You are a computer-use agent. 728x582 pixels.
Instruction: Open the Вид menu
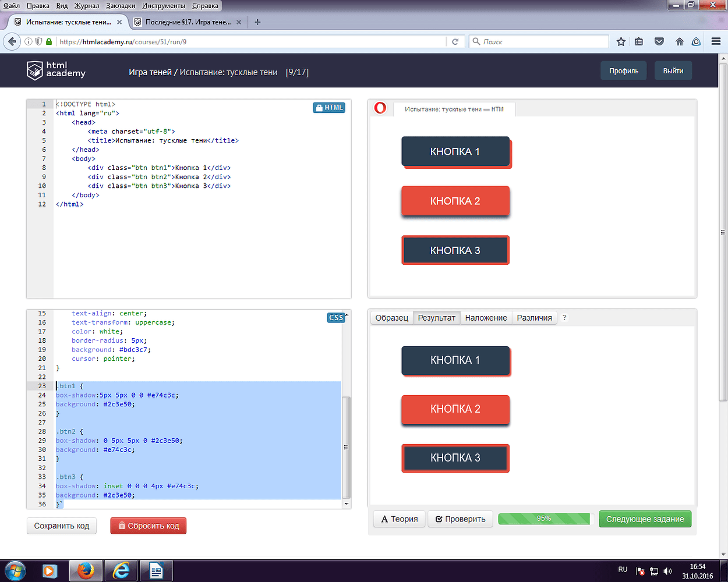pyautogui.click(x=62, y=6)
